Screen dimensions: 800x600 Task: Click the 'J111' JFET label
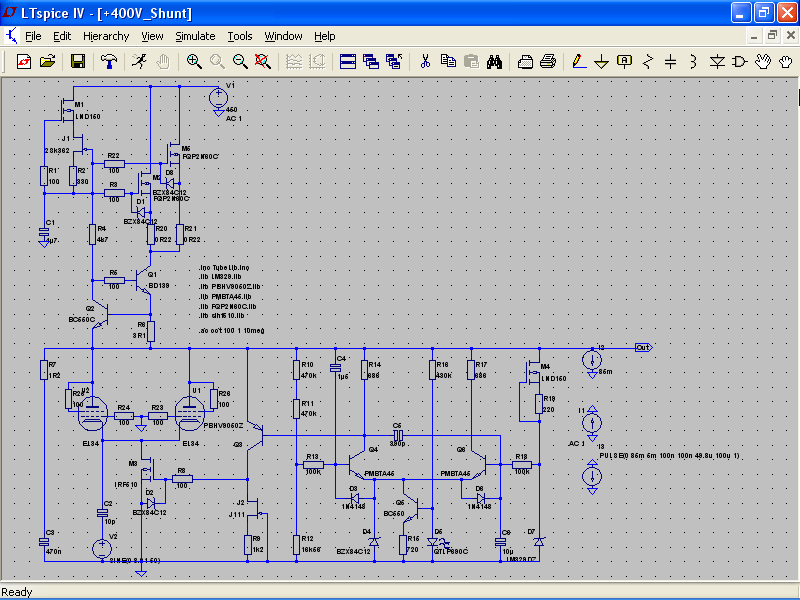coord(237,515)
